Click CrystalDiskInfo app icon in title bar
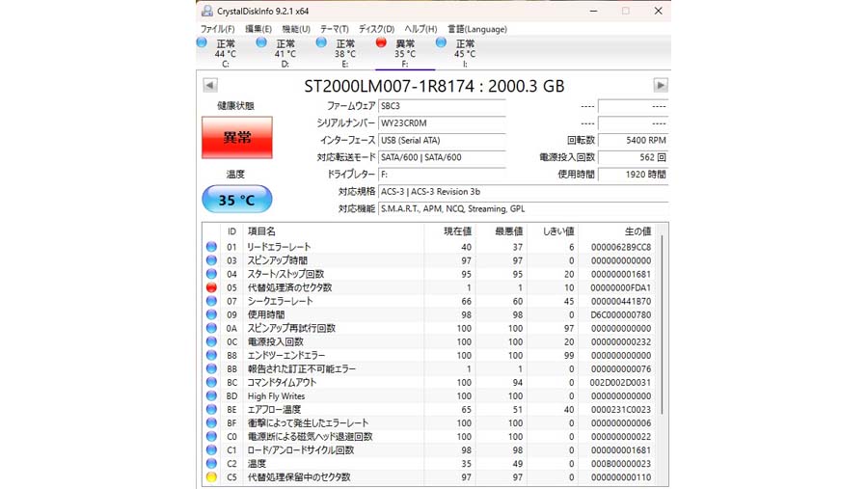 coord(207,11)
